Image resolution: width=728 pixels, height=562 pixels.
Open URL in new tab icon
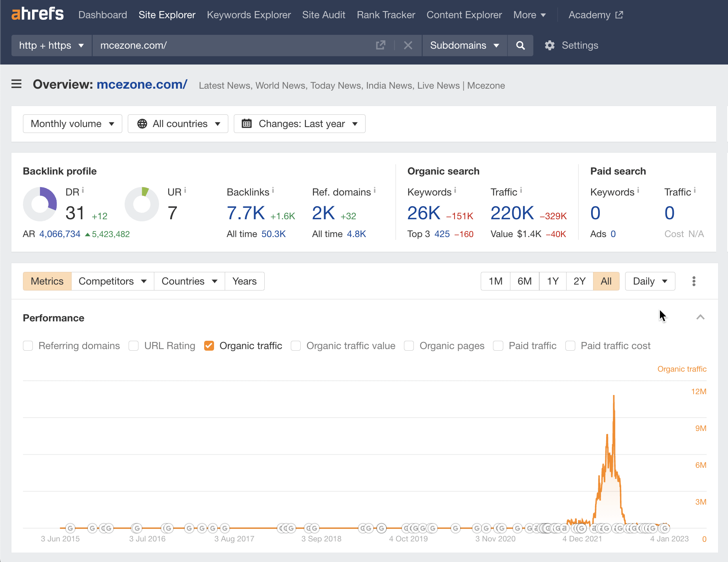click(x=380, y=46)
